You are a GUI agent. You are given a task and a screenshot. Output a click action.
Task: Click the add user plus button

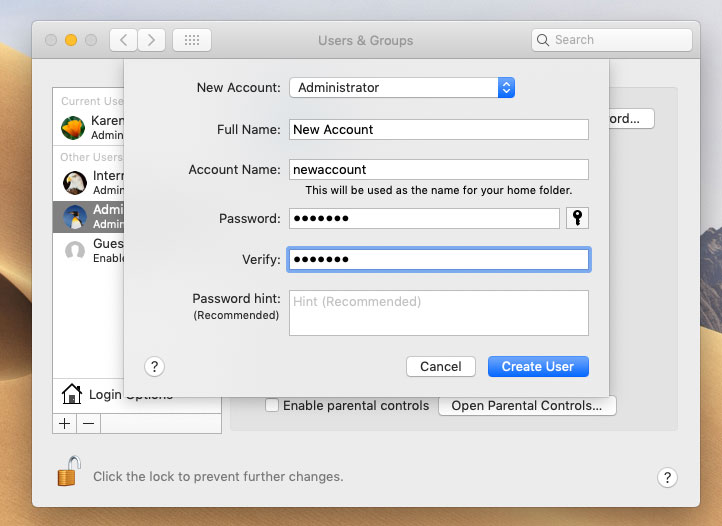point(65,423)
